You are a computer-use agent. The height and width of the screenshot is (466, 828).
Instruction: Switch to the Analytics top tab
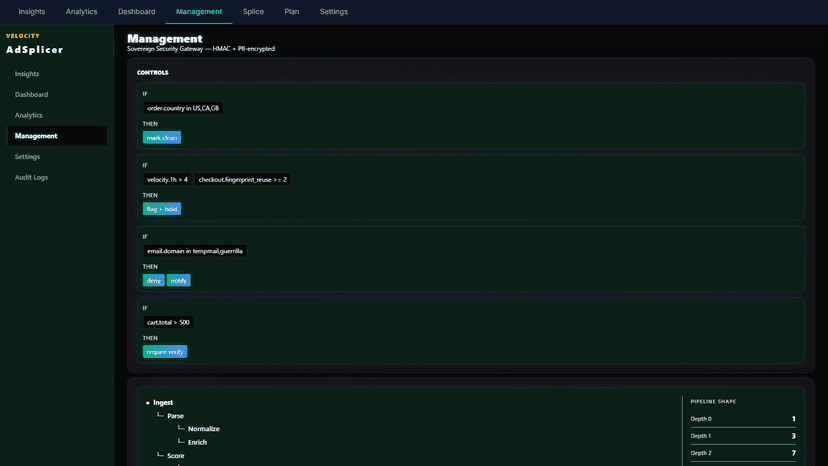[x=81, y=12]
